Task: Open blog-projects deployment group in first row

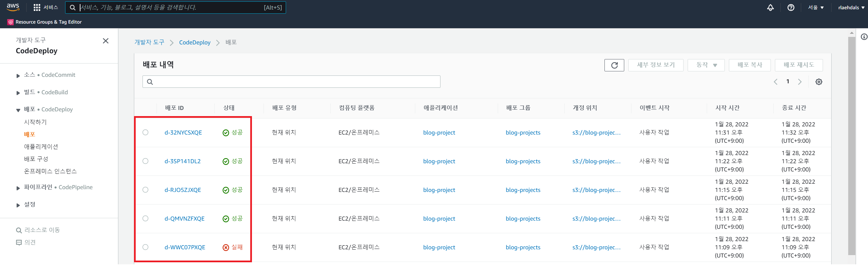Action: coord(523,132)
